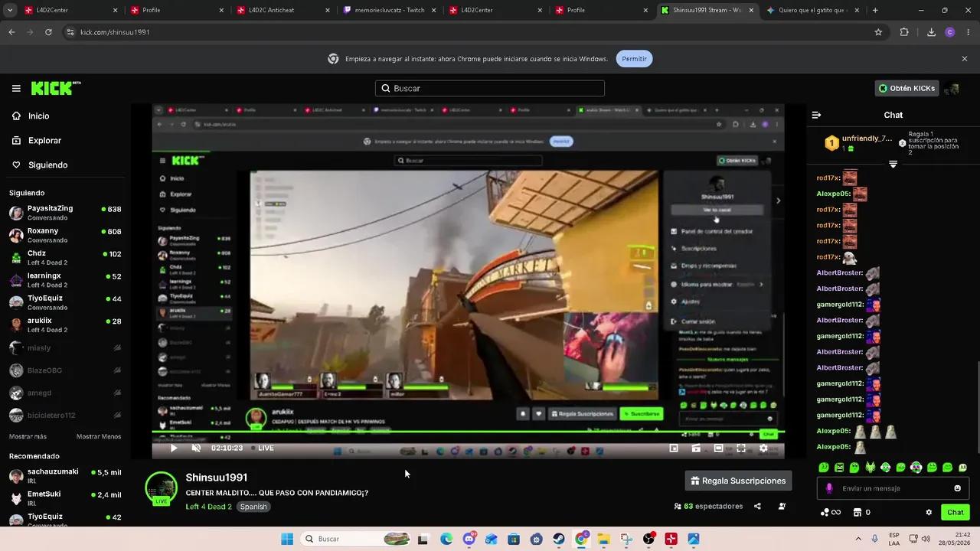Open the Kick hamburger sidebar menu
980x551 pixels.
click(x=16, y=88)
